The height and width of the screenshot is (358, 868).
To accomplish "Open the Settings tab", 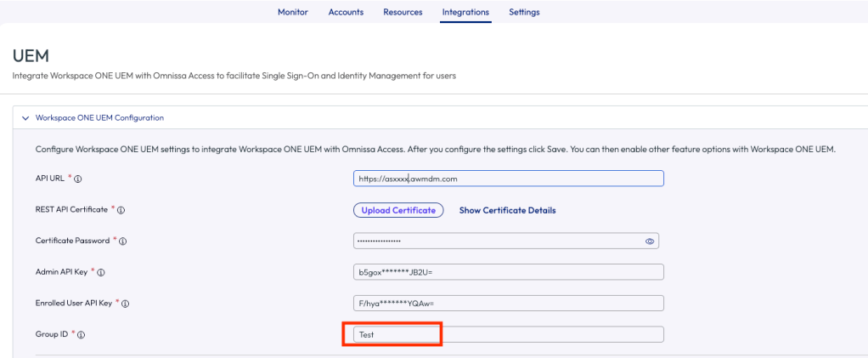I will tap(524, 12).
